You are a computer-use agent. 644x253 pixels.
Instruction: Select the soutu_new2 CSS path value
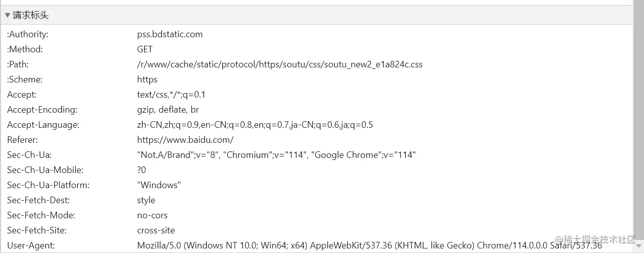pos(280,64)
